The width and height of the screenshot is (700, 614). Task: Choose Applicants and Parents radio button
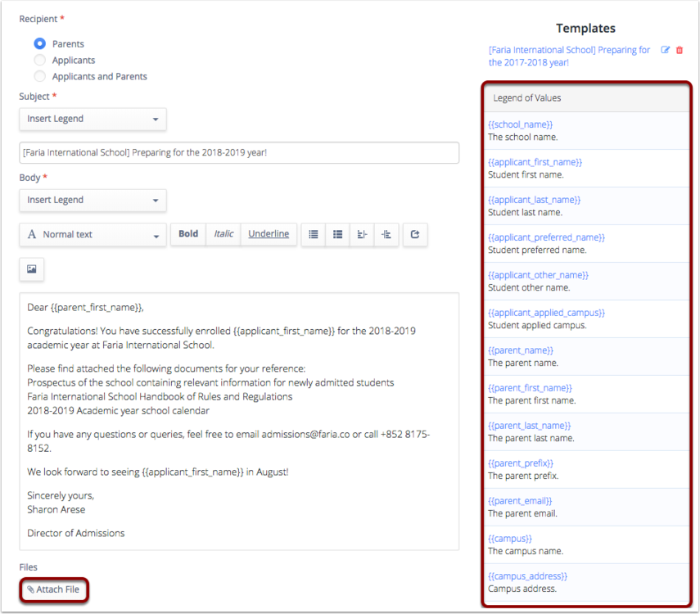click(40, 76)
